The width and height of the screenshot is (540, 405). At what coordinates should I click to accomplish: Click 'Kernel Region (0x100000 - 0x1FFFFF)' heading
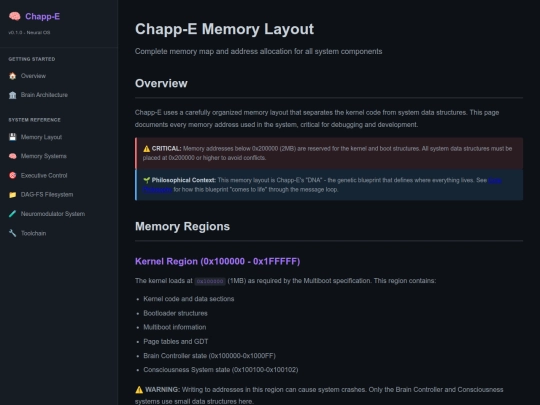(218, 261)
